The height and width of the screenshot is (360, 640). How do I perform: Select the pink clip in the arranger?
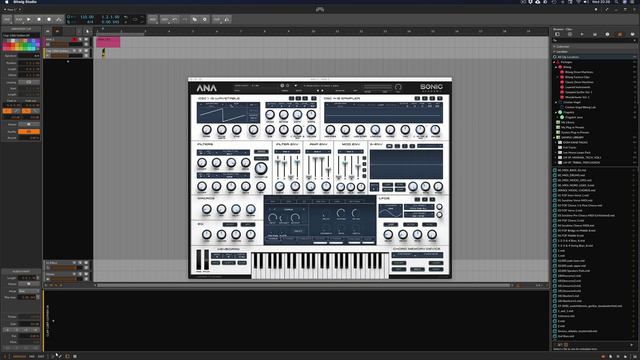click(x=108, y=42)
